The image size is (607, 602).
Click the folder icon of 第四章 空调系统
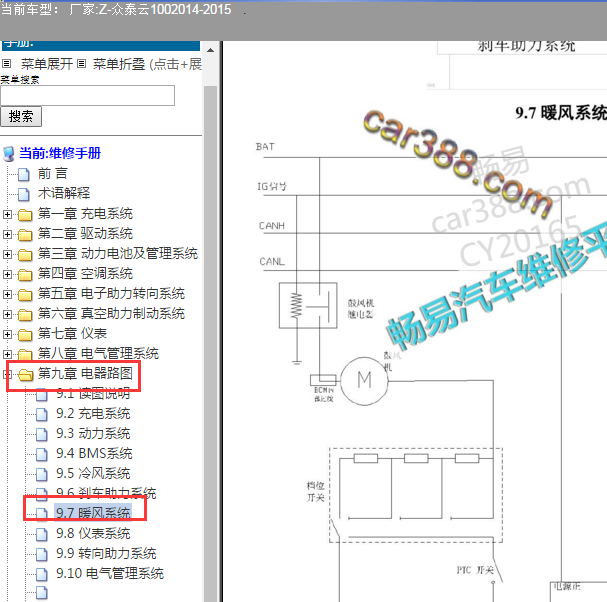coord(25,275)
